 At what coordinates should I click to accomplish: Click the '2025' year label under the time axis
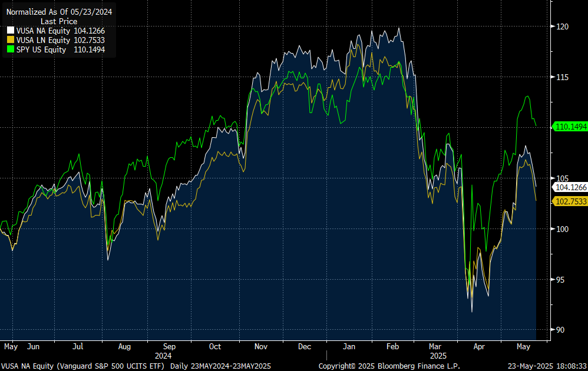(x=438, y=356)
